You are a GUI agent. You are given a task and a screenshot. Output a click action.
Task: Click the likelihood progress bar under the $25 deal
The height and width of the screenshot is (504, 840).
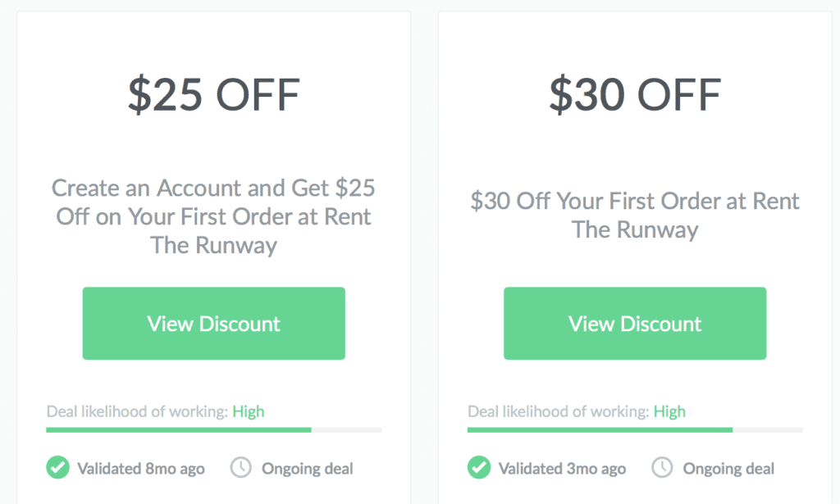(x=214, y=429)
